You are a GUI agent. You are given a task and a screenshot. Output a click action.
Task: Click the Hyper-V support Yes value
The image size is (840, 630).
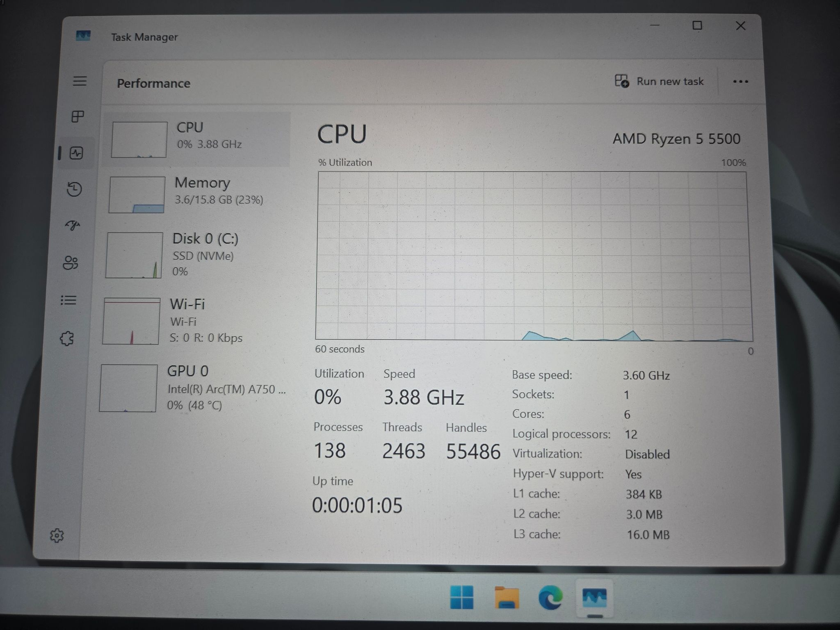point(633,474)
